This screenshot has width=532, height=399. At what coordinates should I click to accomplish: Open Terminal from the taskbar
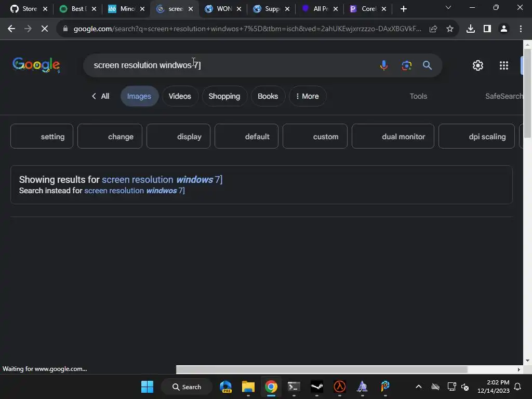point(294,387)
